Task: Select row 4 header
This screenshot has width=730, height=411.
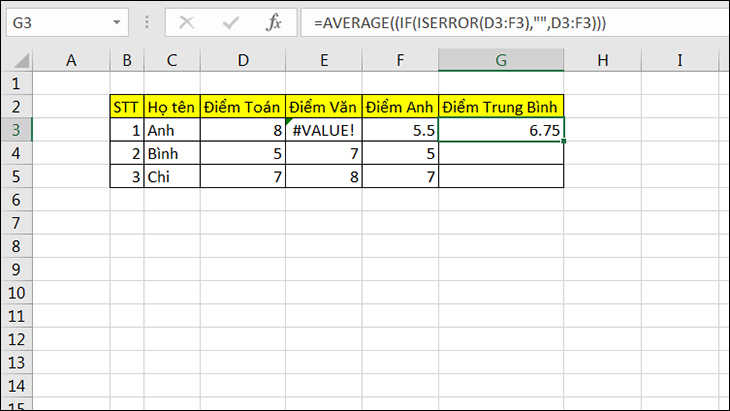Action: coord(16,153)
